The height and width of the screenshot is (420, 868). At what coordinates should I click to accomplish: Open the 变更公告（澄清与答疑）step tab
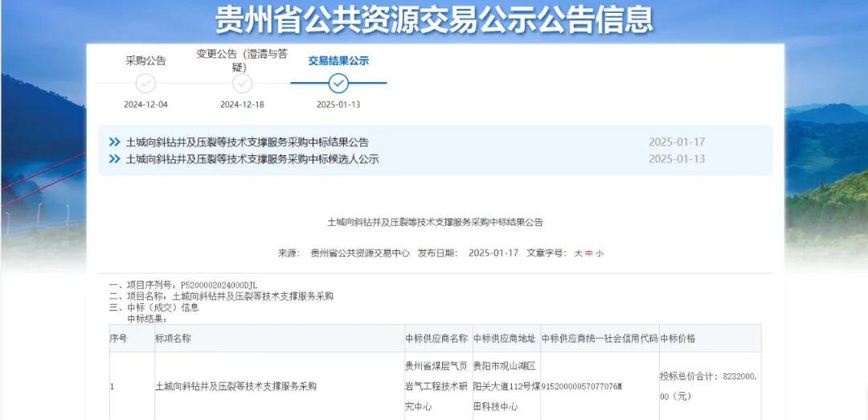pos(242,61)
